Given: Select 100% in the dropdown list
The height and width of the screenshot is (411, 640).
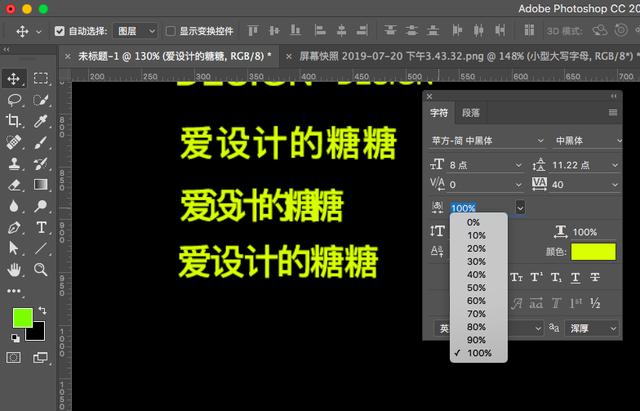Looking at the screenshot, I should pyautogui.click(x=479, y=353).
